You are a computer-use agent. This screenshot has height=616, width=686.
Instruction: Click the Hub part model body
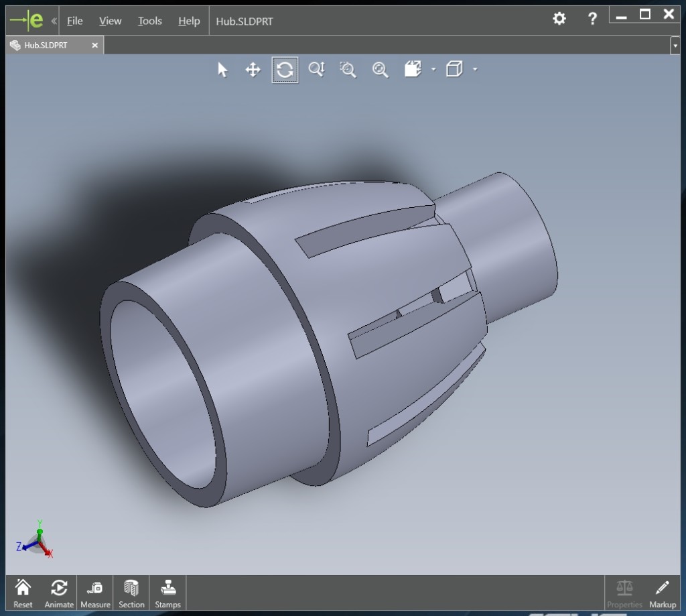click(328, 339)
